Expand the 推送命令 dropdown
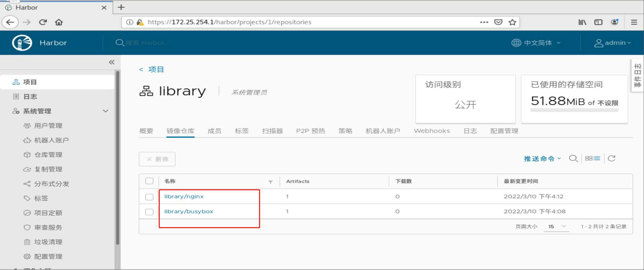 542,159
